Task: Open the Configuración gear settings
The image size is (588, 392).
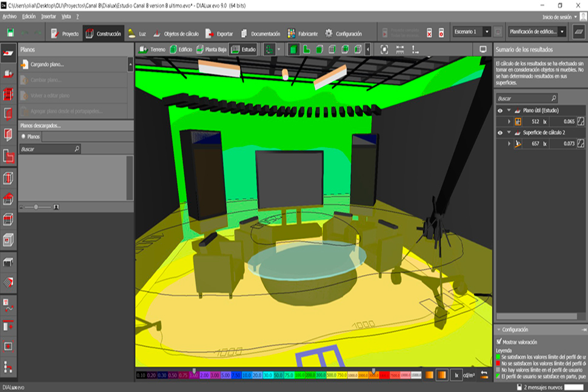Action: tap(344, 33)
